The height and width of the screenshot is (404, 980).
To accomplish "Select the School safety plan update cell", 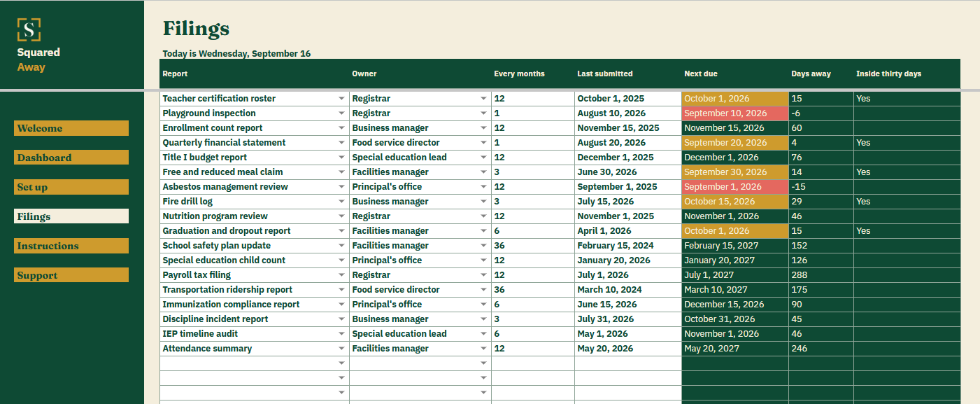I will tap(255, 246).
